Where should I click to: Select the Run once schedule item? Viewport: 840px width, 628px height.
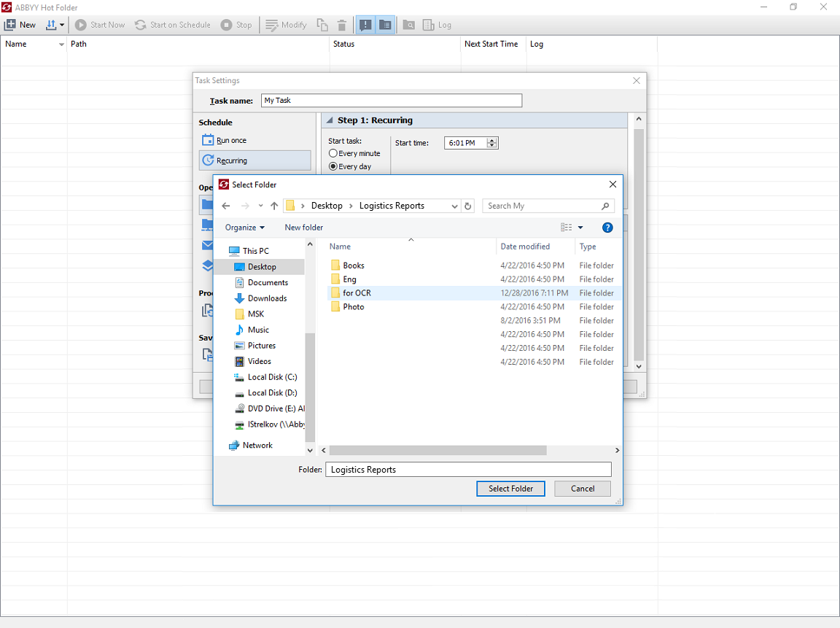[231, 140]
